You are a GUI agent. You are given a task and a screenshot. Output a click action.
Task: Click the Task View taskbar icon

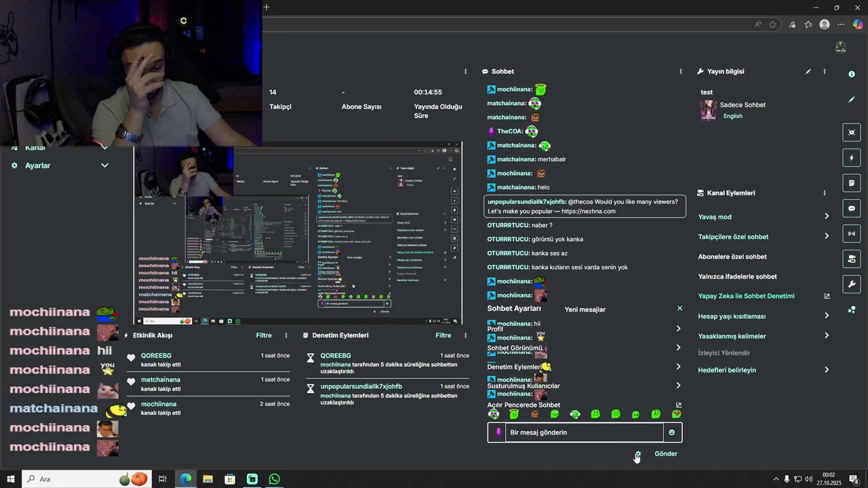pyautogui.click(x=163, y=479)
